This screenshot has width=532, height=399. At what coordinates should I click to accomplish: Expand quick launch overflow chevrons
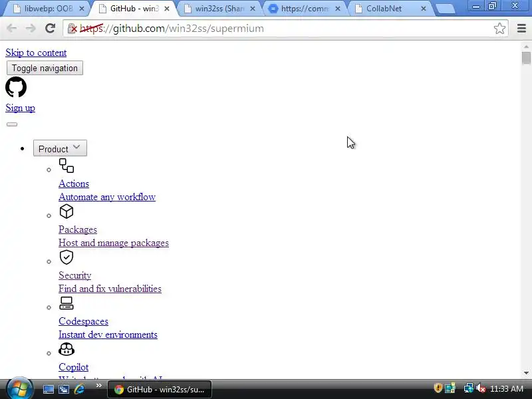click(x=98, y=386)
